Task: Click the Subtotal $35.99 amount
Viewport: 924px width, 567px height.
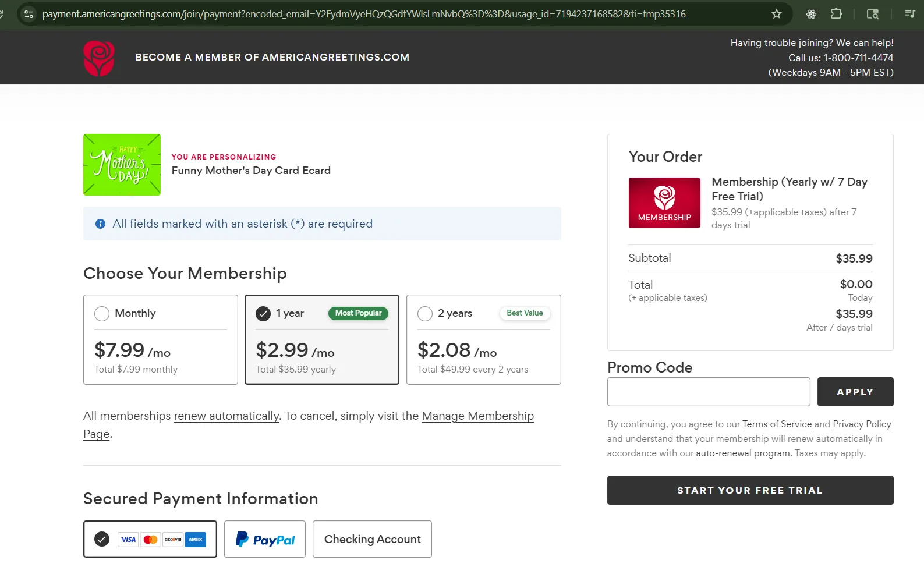Action: pos(854,258)
